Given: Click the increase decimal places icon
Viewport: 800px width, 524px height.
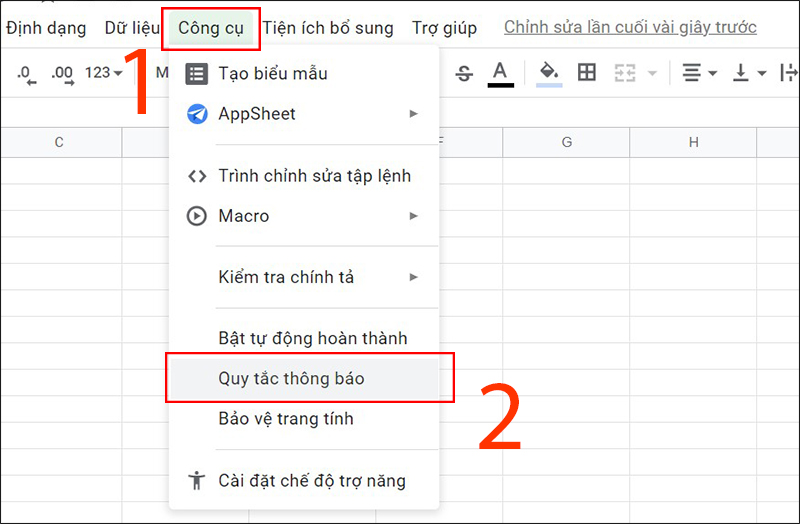Looking at the screenshot, I should [62, 73].
